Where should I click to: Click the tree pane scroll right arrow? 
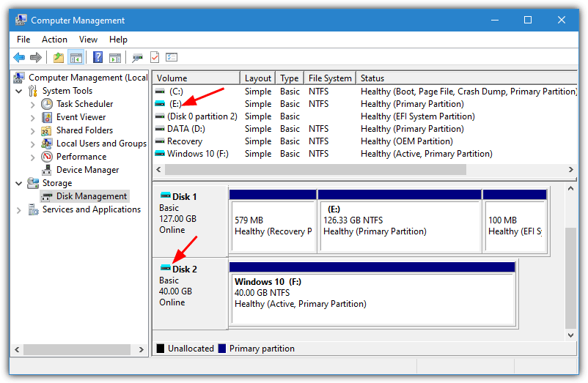coord(141,349)
